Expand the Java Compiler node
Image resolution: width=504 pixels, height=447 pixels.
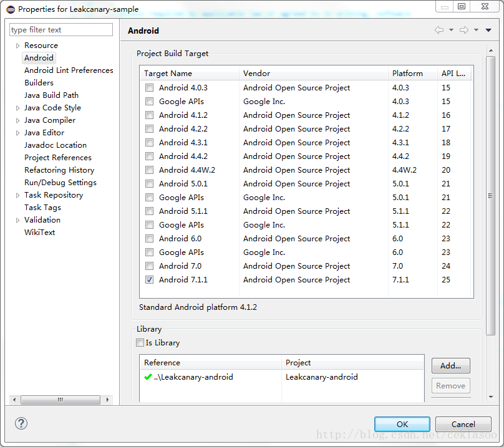(17, 120)
